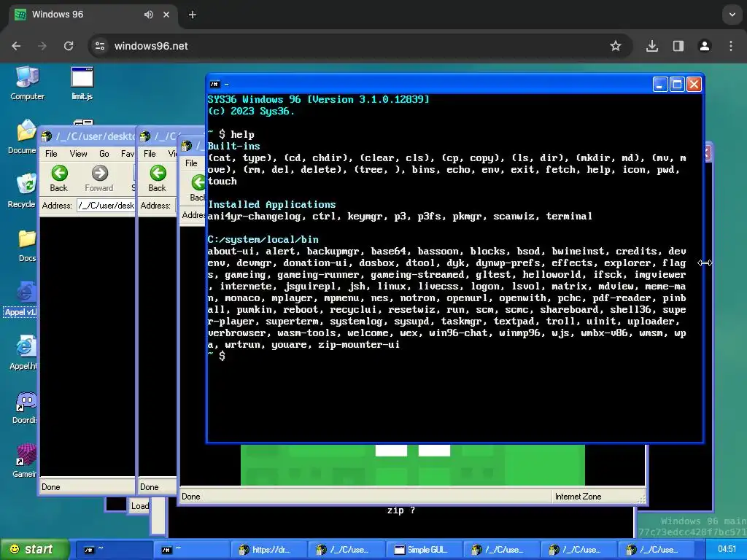Screen dimensions: 747x560
Task: Switch to the https://dr... taskbar item
Action: (268, 550)
